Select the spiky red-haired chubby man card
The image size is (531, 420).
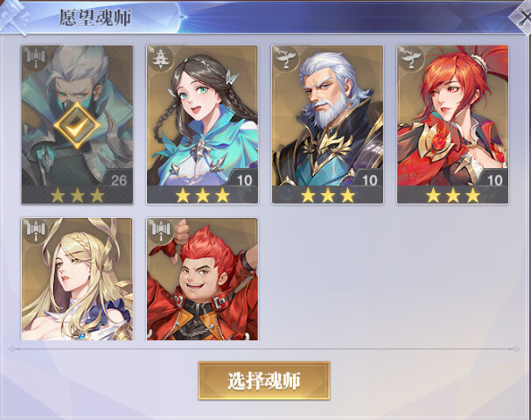202,279
